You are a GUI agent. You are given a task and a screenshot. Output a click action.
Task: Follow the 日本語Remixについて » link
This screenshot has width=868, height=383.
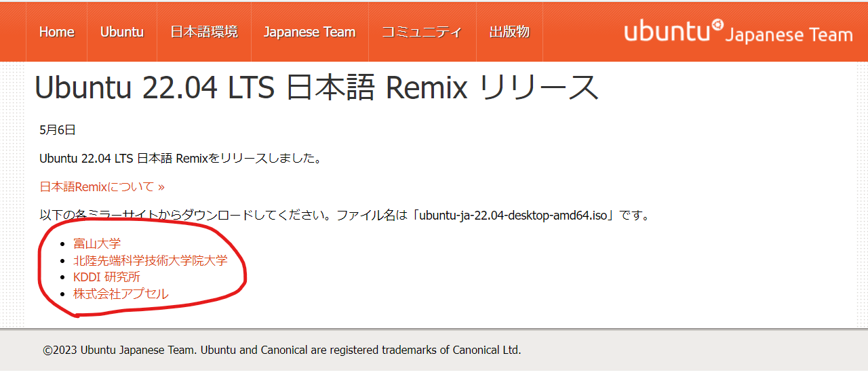coord(102,186)
